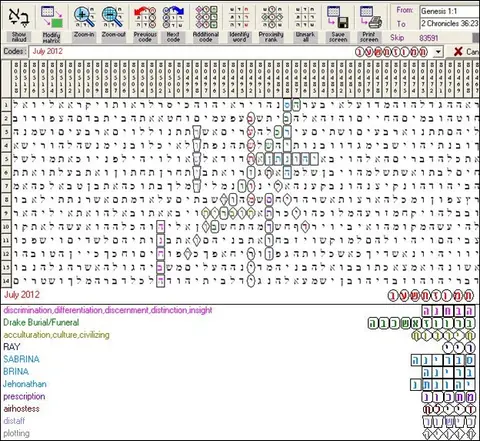Click the Previous code label button
The width and height of the screenshot is (480, 441).
pos(145,37)
